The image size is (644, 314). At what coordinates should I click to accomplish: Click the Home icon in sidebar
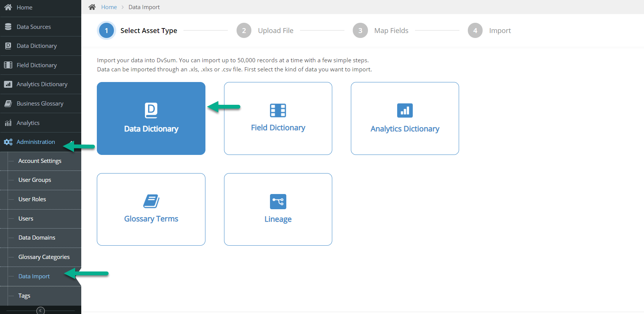tap(8, 7)
